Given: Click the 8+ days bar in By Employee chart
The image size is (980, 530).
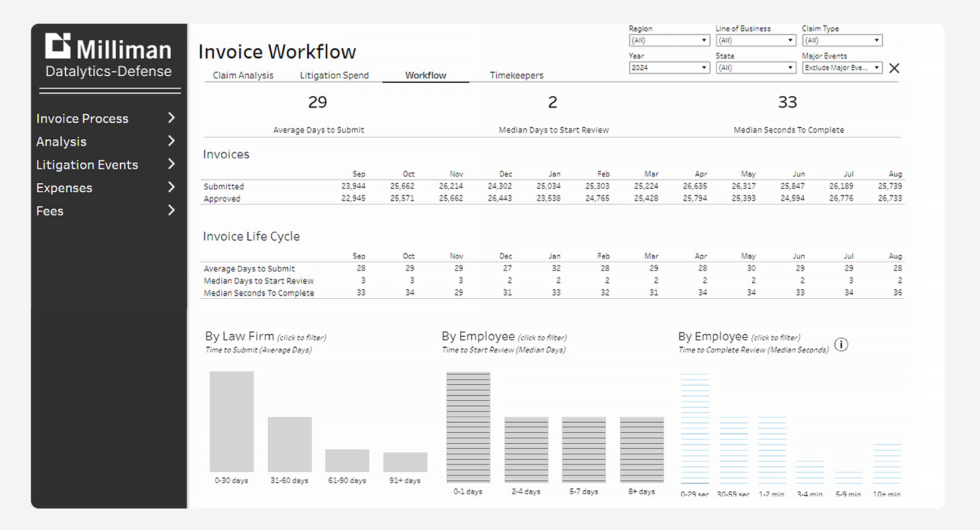Looking at the screenshot, I should pos(641,450).
